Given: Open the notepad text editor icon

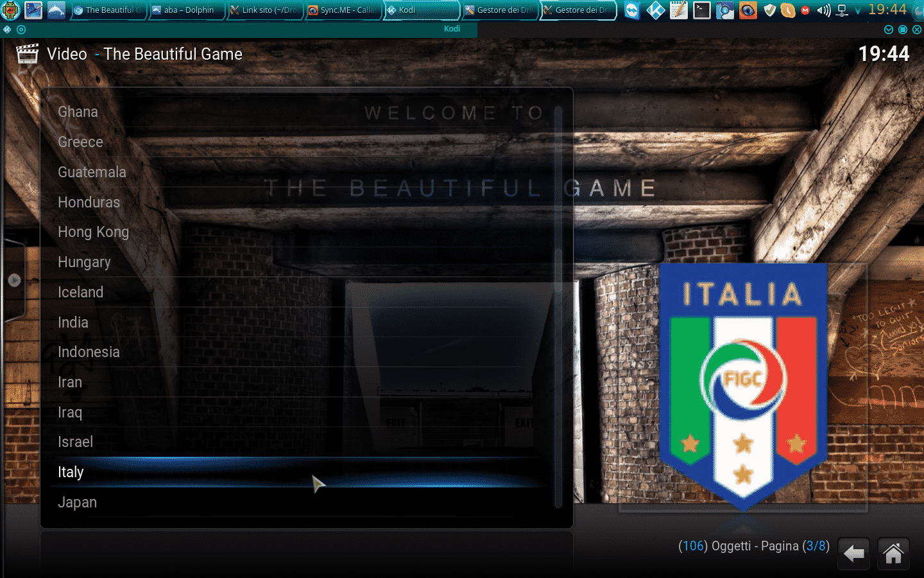Looking at the screenshot, I should (x=678, y=10).
